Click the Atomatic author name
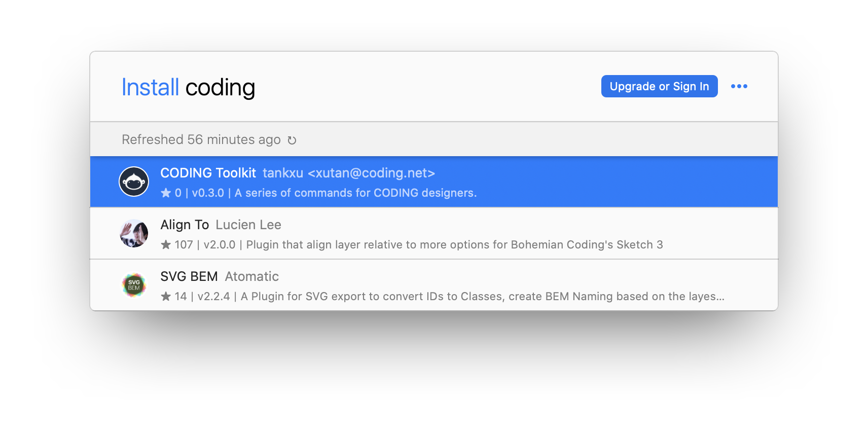 point(251,276)
